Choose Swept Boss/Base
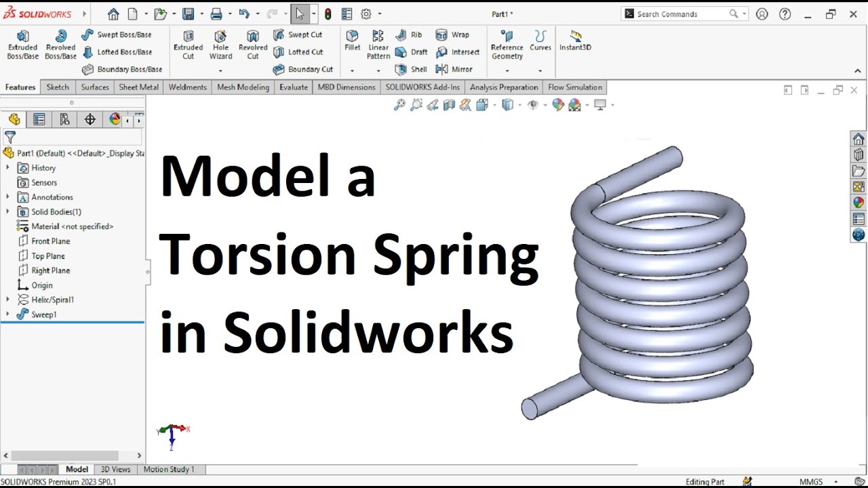 [x=117, y=35]
